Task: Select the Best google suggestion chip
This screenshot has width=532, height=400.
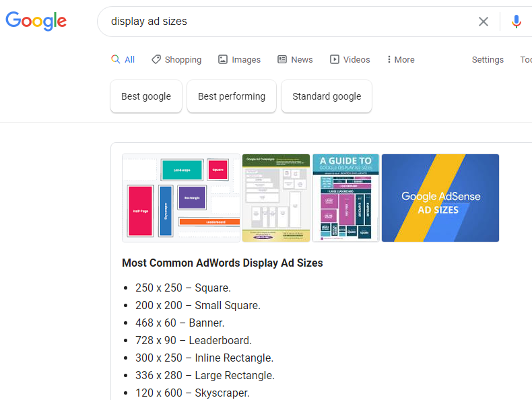Action: (x=146, y=96)
